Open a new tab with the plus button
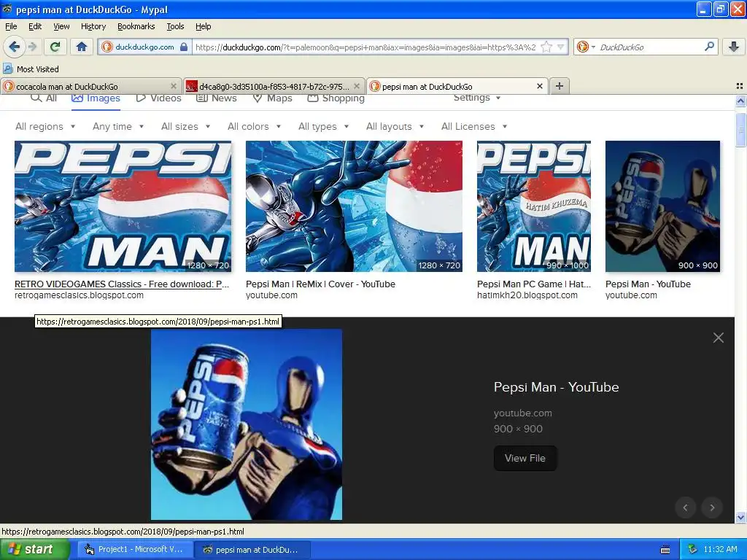This screenshot has width=747, height=560. click(x=560, y=86)
